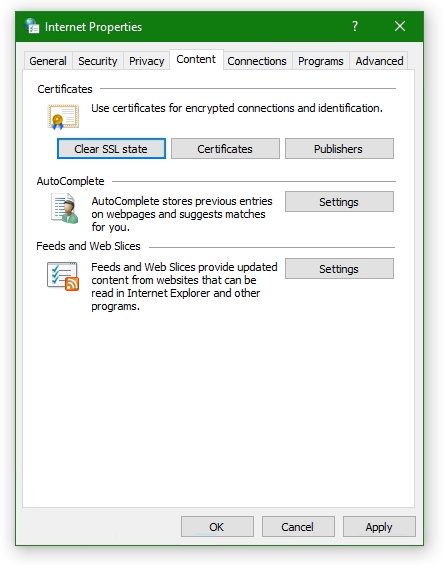Open AutoComplete Settings button
The image size is (444, 565).
339,202
